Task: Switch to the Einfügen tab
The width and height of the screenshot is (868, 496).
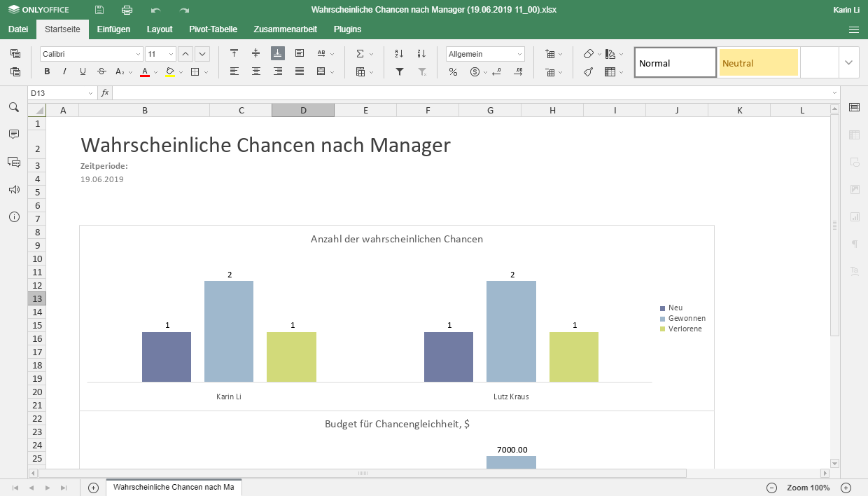Action: click(113, 29)
